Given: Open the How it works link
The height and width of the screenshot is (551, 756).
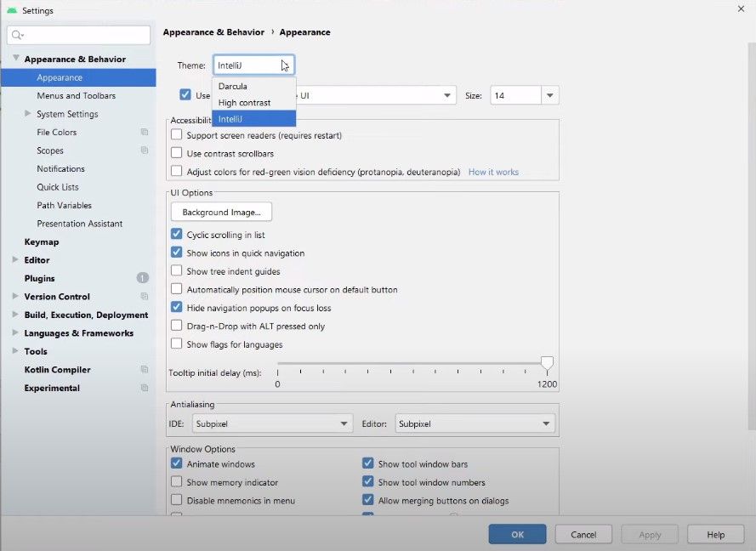Looking at the screenshot, I should coord(493,172).
